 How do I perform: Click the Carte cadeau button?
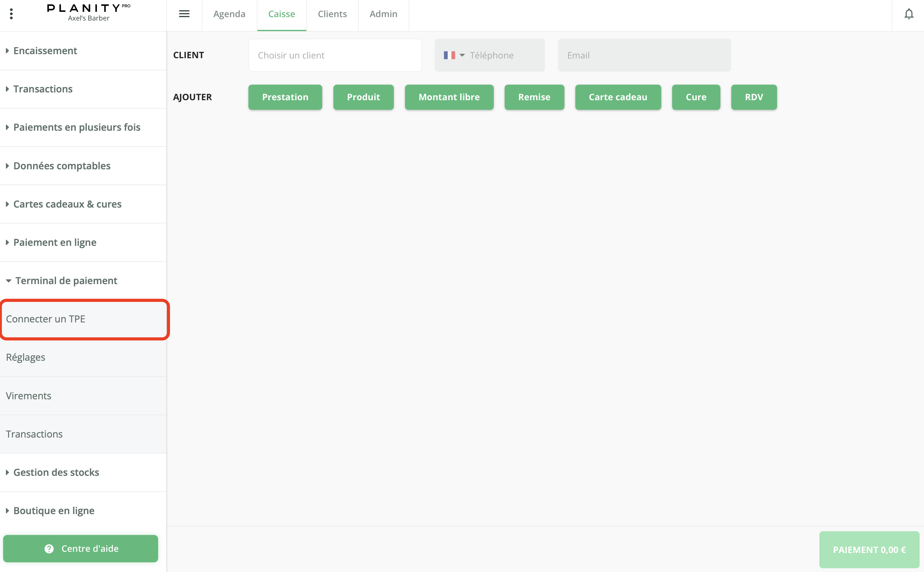[x=618, y=97]
